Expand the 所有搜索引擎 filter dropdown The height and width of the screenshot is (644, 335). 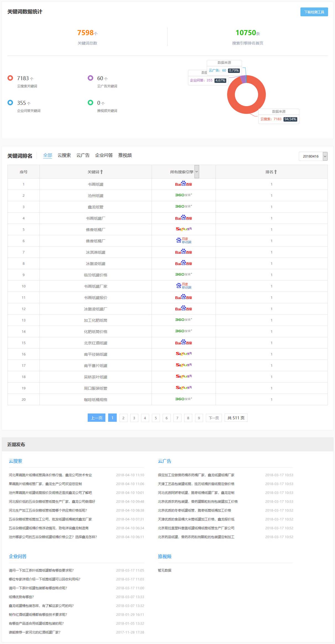tap(197, 172)
